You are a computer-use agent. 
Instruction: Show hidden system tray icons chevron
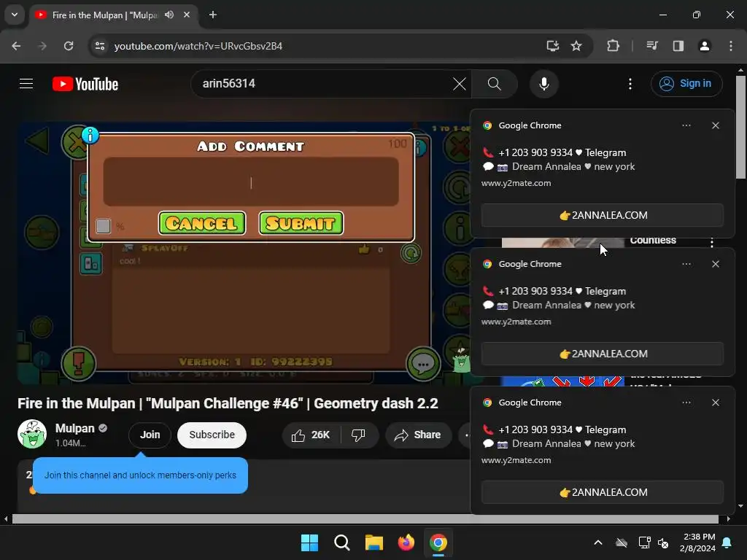point(598,542)
